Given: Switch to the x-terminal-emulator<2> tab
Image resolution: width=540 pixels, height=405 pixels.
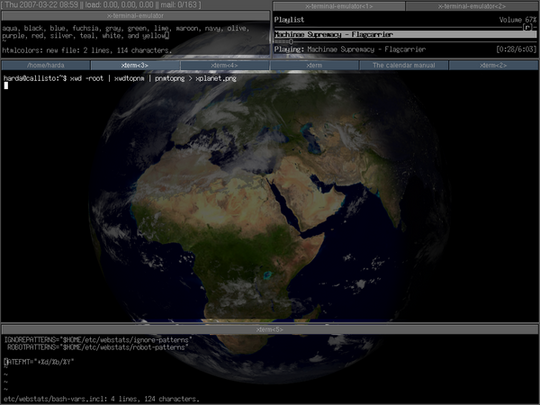Looking at the screenshot, I should [x=472, y=6].
